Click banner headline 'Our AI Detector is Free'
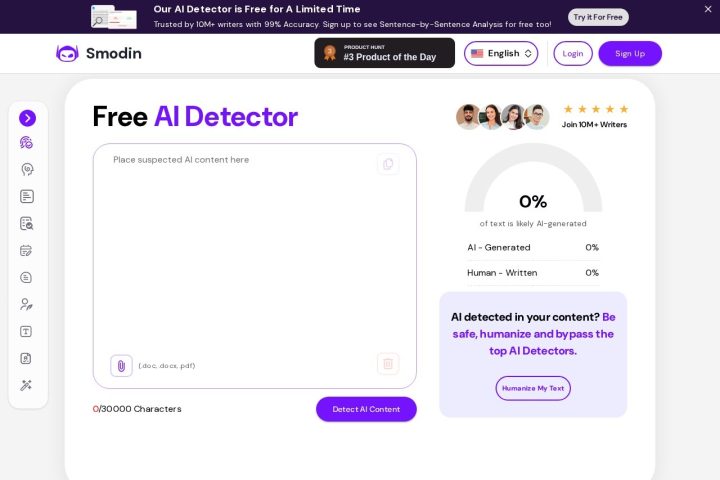Viewport: 720px width, 480px height. [x=257, y=9]
